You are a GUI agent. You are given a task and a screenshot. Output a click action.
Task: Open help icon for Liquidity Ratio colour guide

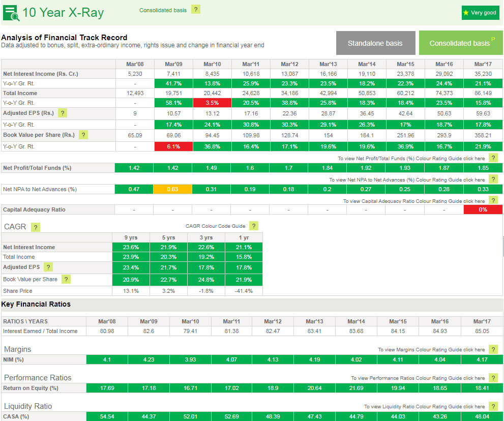(x=493, y=406)
